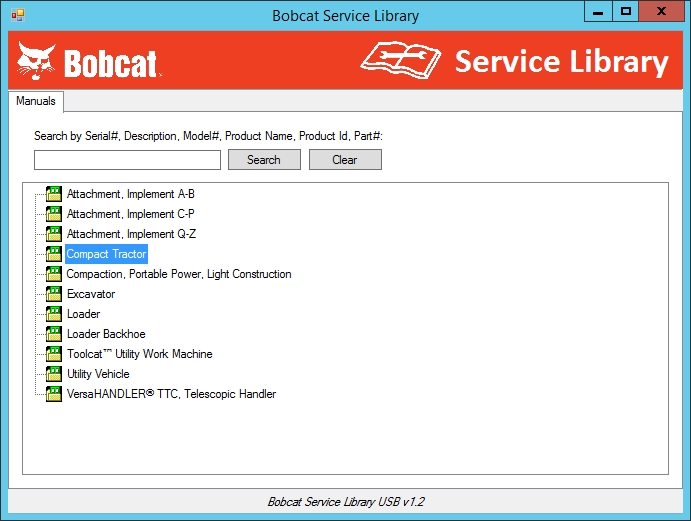Select Attachment, Implement C-P tree item
The height and width of the screenshot is (521, 691).
click(130, 214)
